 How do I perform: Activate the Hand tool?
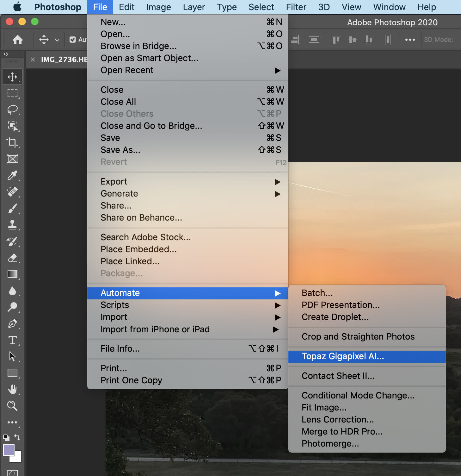coord(12,389)
